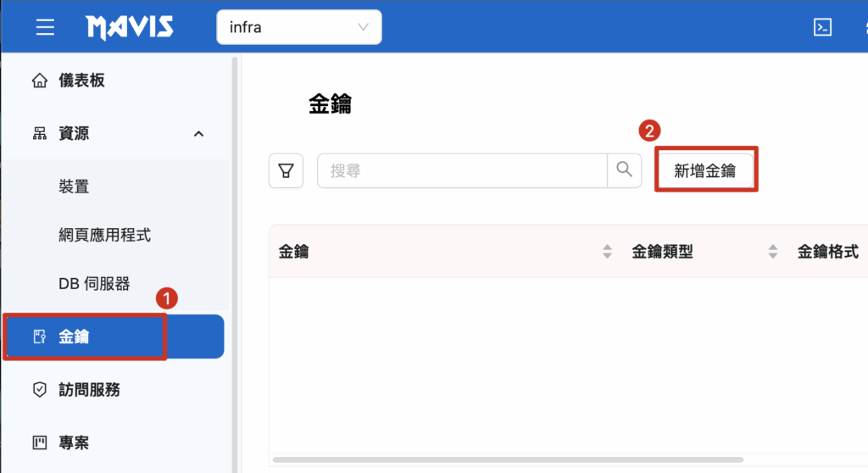The height and width of the screenshot is (473, 868).
Task: Click the 新增金鑰 button
Action: pos(705,170)
